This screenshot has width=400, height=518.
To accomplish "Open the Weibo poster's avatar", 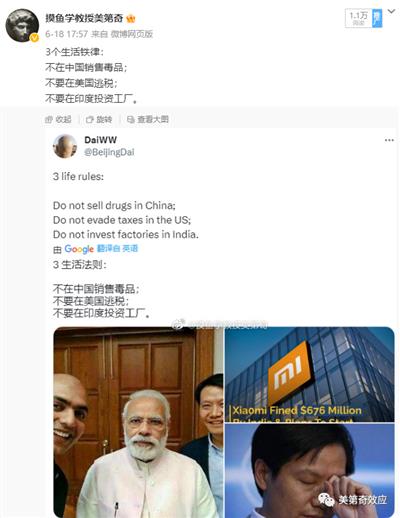I will coord(22,26).
